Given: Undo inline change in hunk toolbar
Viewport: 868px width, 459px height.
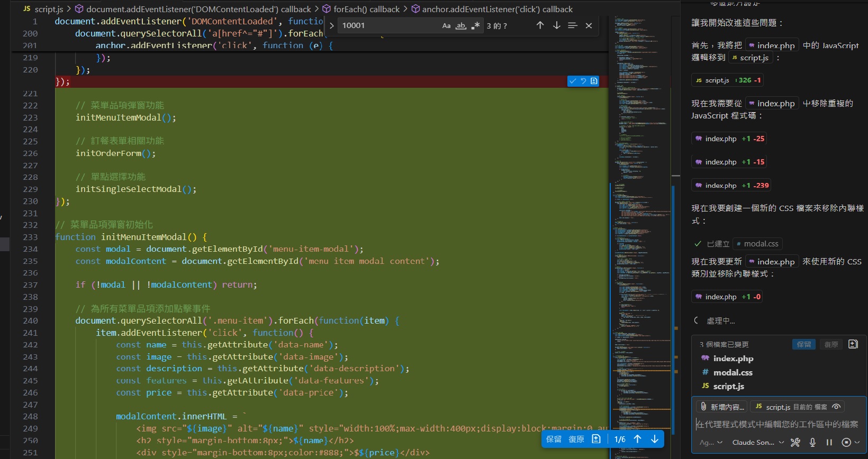Looking at the screenshot, I should click(x=583, y=81).
